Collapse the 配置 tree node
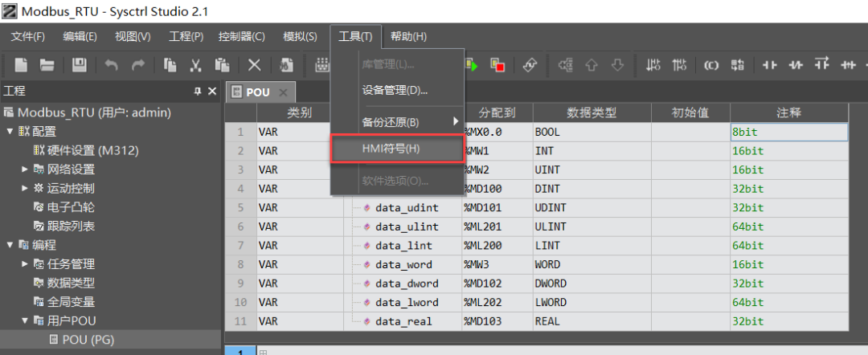868x355 pixels. pyautogui.click(x=10, y=132)
